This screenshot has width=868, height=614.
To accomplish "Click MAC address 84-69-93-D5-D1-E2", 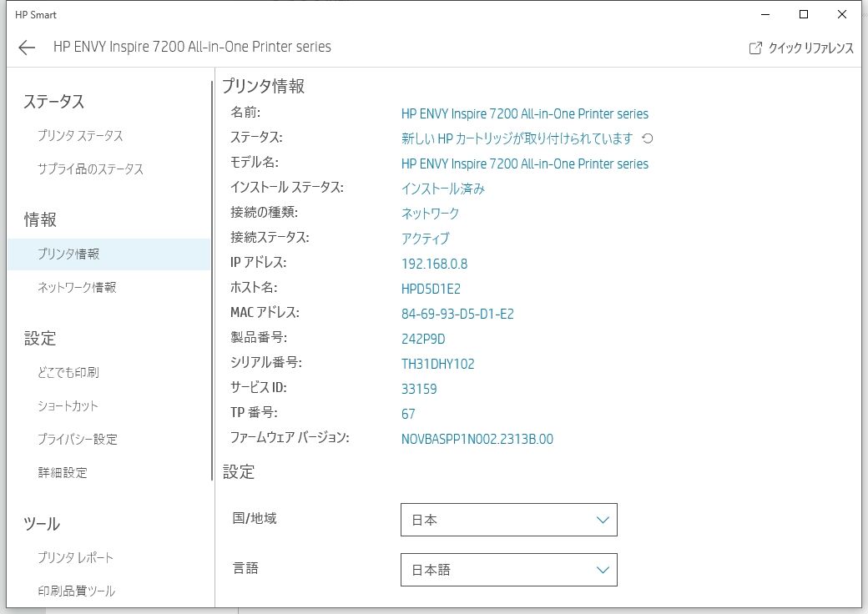I will click(x=457, y=315).
